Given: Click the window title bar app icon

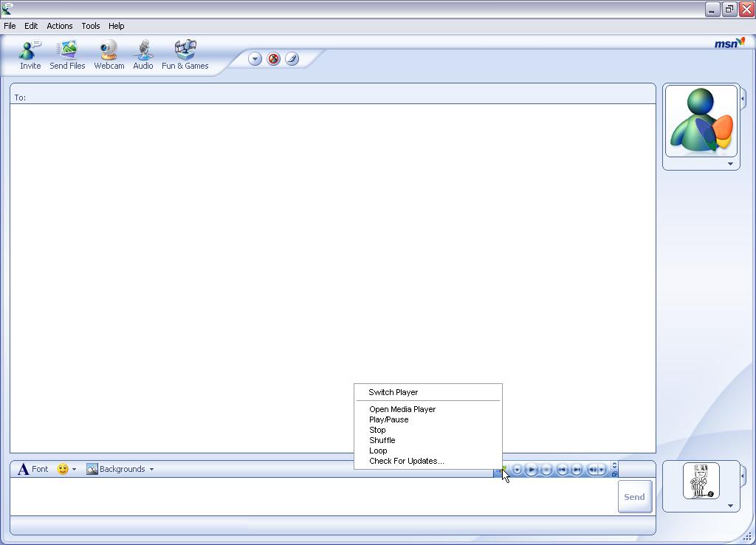Looking at the screenshot, I should click(7, 8).
